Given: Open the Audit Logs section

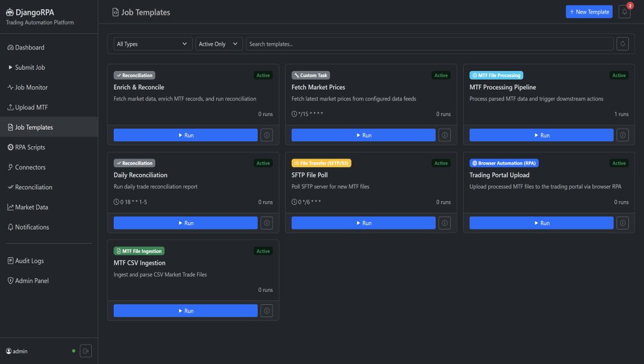Looking at the screenshot, I should [x=29, y=261].
